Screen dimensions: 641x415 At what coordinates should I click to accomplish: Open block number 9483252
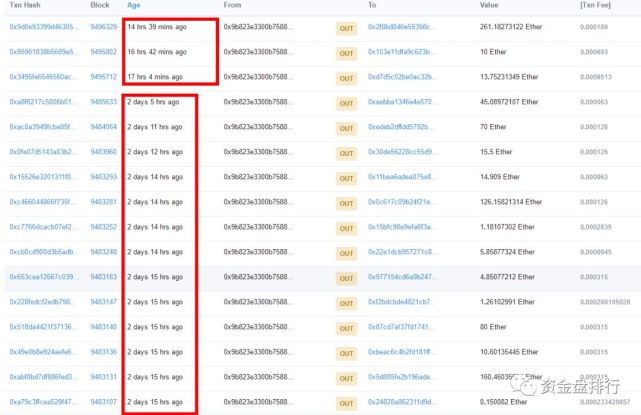103,227
